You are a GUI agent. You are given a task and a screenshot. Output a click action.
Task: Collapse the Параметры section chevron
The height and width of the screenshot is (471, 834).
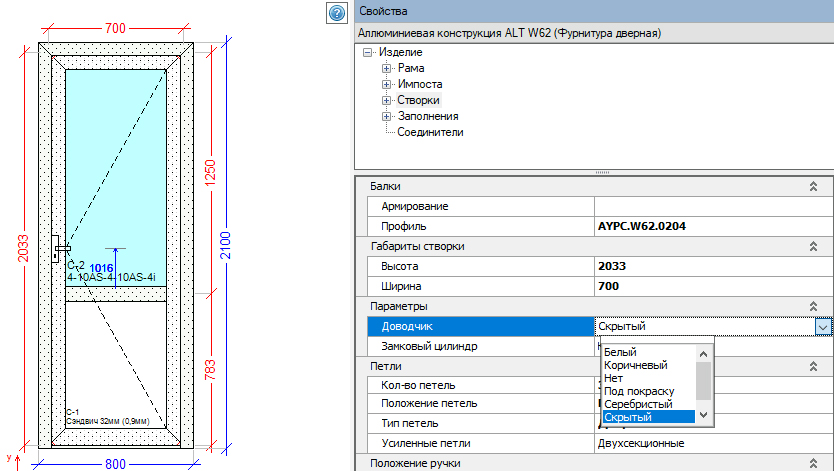pyautogui.click(x=813, y=306)
